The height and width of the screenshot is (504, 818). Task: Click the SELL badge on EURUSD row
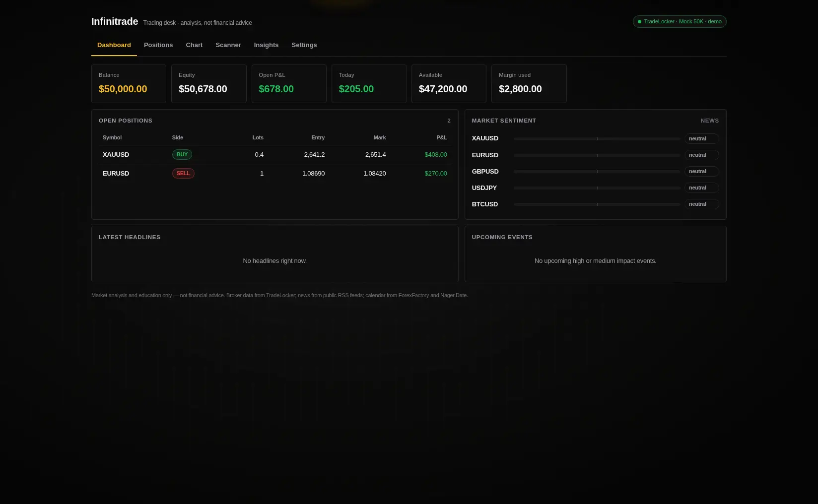click(x=183, y=174)
